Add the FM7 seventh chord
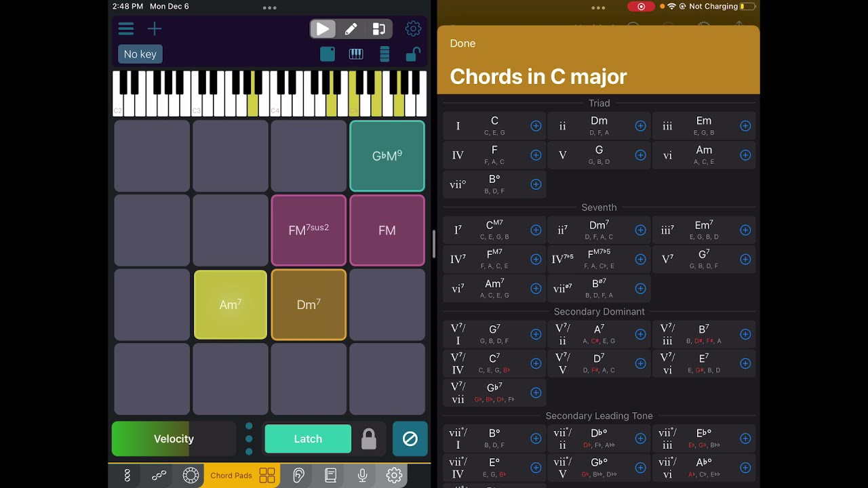 click(536, 260)
